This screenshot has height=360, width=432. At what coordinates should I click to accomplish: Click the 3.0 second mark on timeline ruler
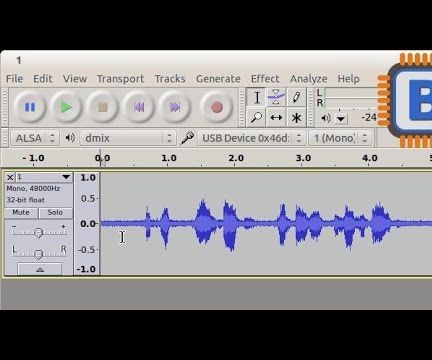[x=303, y=158]
